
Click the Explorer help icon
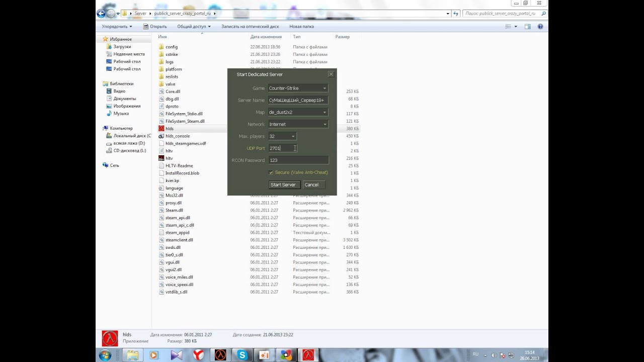[540, 26]
